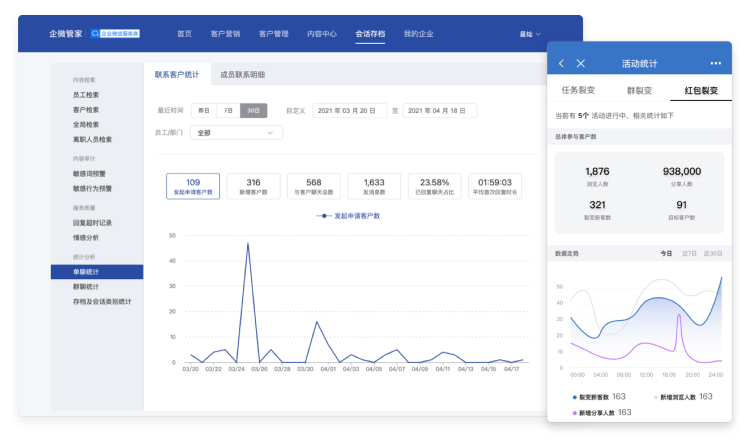
Task: Click the end date field 2021年04月18日
Action: 440,110
